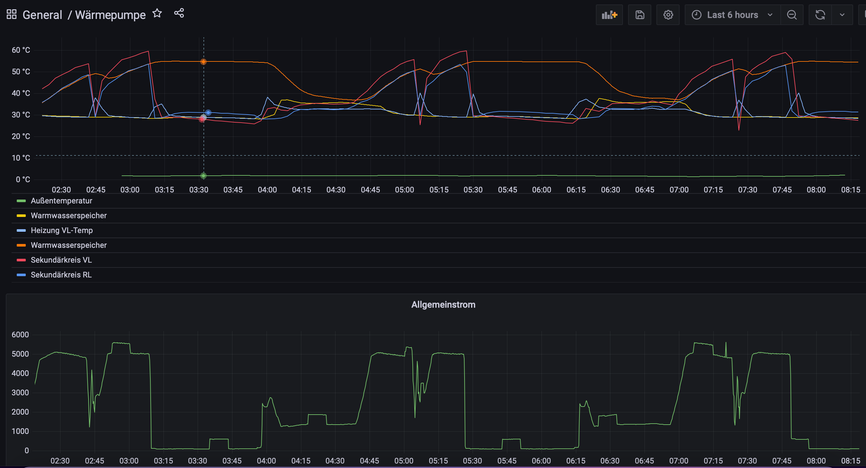The image size is (866, 468).
Task: Expand the refresh interval dropdown
Action: 842,15
